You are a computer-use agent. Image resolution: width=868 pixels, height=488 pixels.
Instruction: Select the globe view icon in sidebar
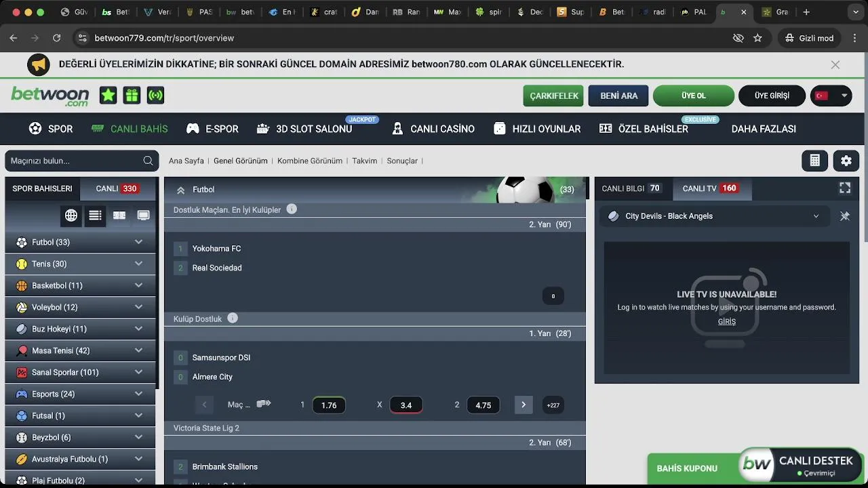pyautogui.click(x=71, y=216)
